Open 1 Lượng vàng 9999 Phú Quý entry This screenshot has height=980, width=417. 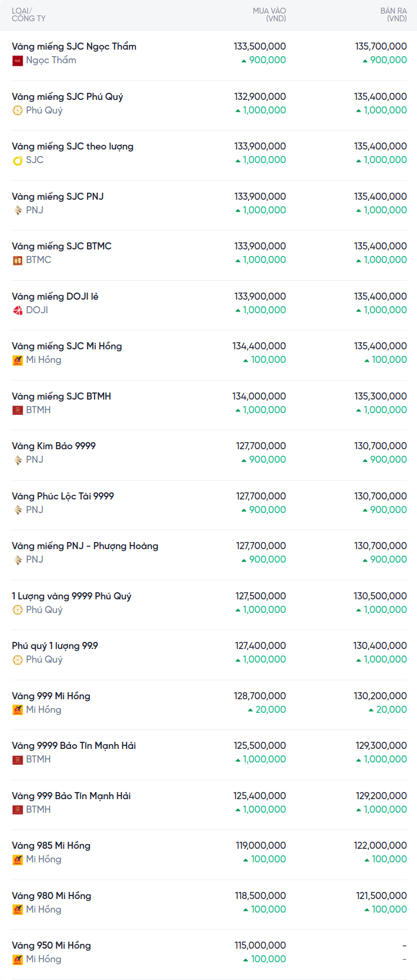click(72, 596)
